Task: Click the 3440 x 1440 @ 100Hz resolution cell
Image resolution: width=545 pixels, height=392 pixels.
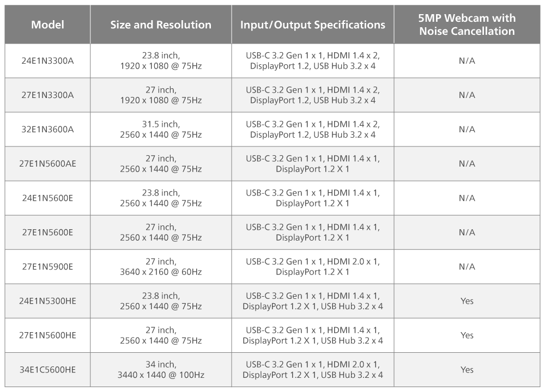Action: [161, 370]
